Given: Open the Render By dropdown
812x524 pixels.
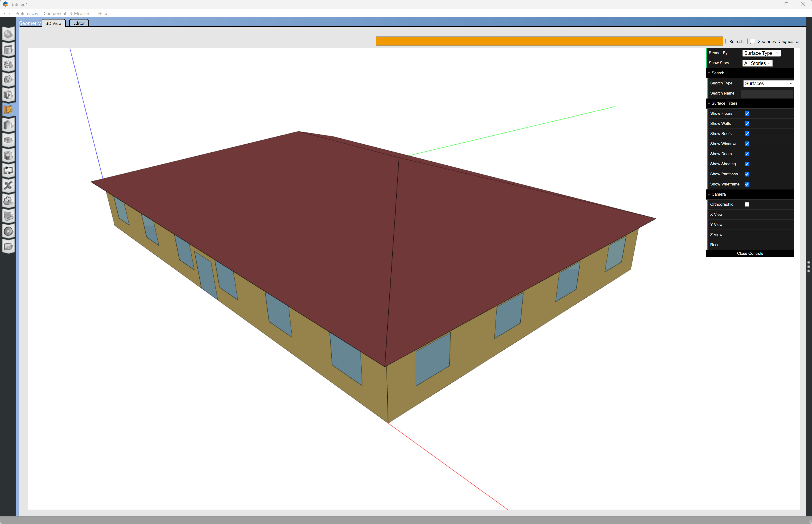Looking at the screenshot, I should click(x=761, y=53).
